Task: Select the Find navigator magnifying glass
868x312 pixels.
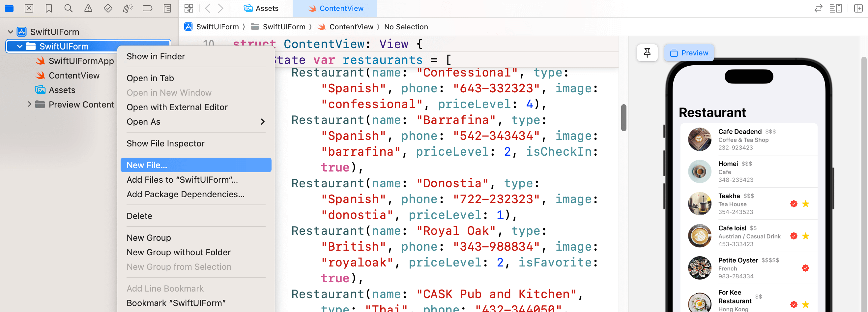Action: pyautogui.click(x=69, y=9)
